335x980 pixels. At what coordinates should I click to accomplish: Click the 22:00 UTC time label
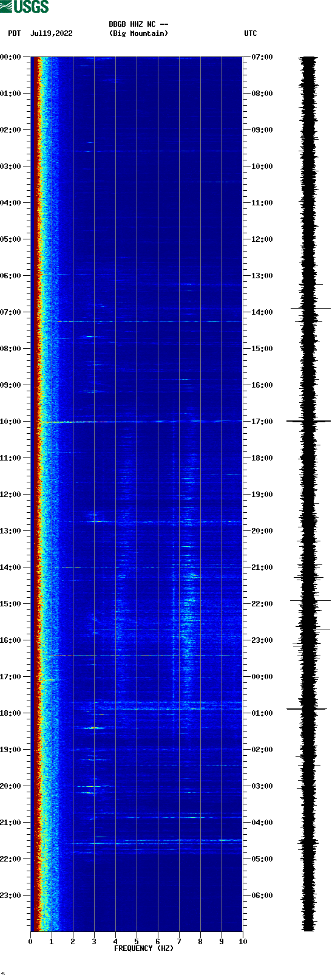point(262,604)
